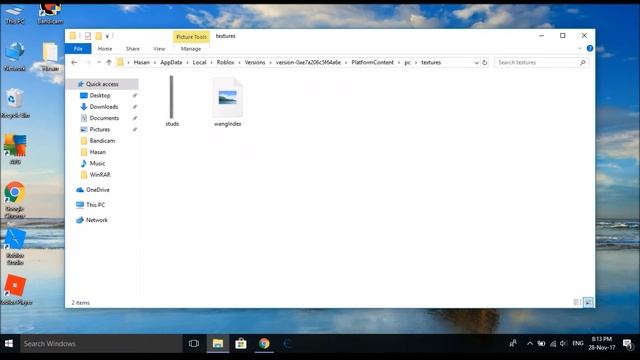This screenshot has width=640, height=360.
Task: Open recent locations dropdown arrow
Action: point(99,62)
